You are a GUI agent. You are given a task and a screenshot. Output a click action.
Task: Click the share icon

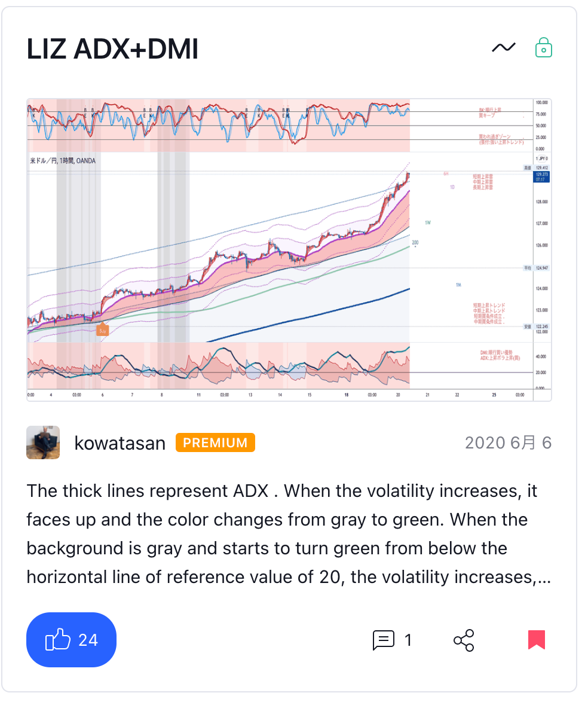click(464, 640)
